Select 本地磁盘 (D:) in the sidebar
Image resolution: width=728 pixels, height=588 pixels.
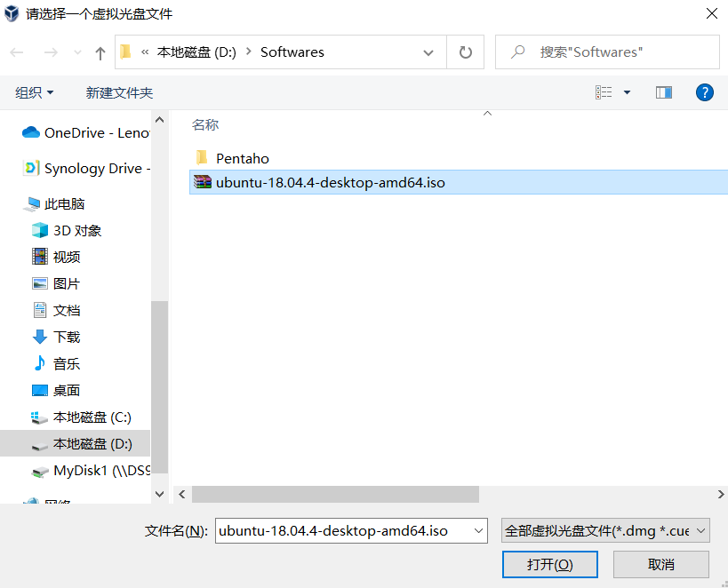click(76, 444)
